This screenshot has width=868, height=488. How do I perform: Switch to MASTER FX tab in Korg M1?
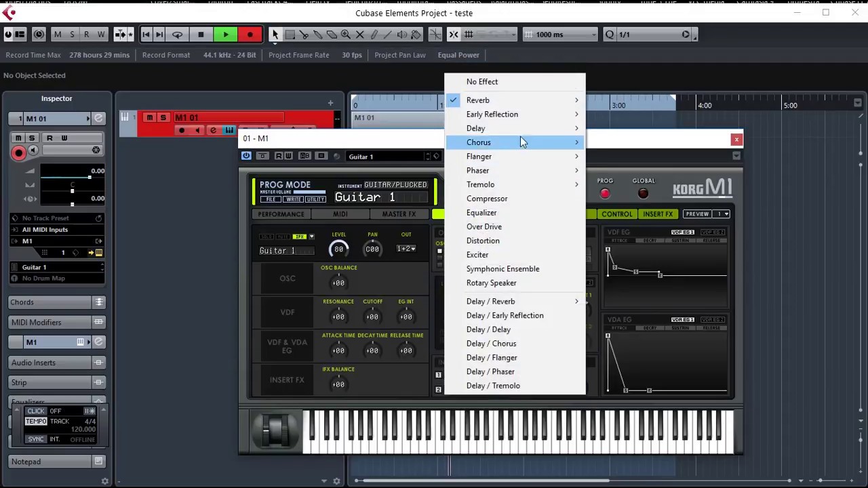[x=399, y=214]
